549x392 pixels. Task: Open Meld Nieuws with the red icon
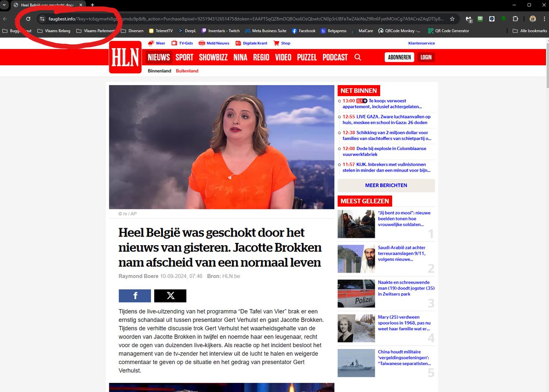(214, 43)
